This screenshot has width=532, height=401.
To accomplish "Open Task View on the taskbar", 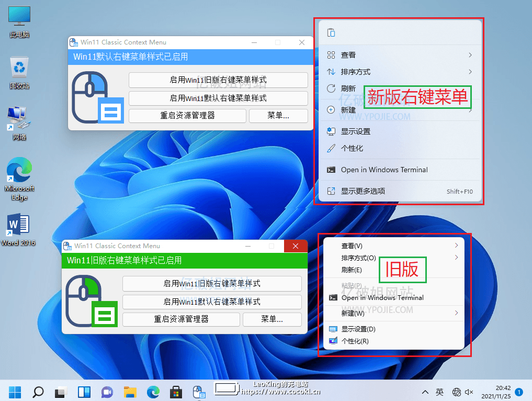I will pos(61,392).
